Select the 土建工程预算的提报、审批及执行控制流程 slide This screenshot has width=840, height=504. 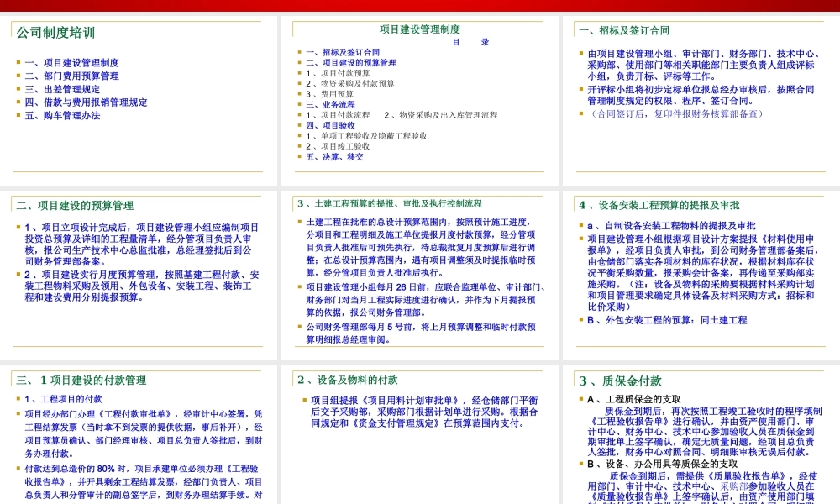point(419,270)
